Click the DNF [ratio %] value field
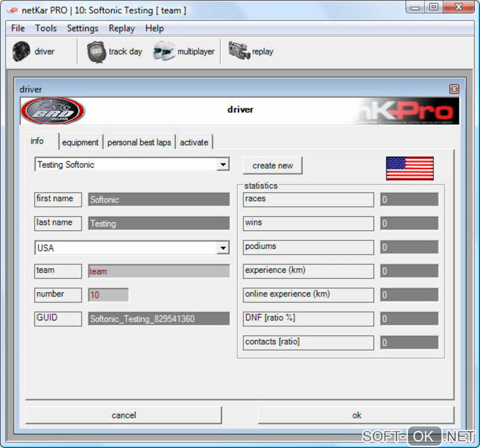Image resolution: width=480 pixels, height=448 pixels. click(x=409, y=319)
